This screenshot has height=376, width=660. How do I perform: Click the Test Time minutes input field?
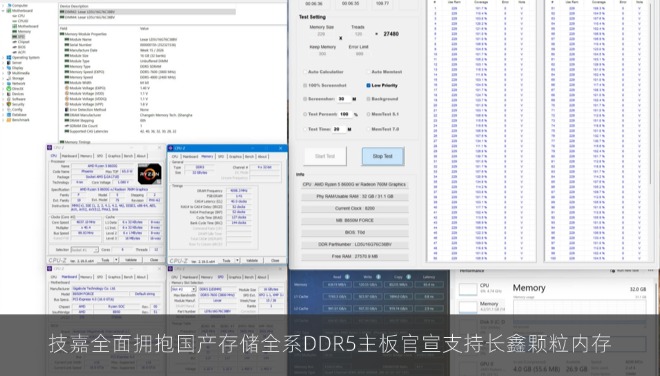coord(339,129)
